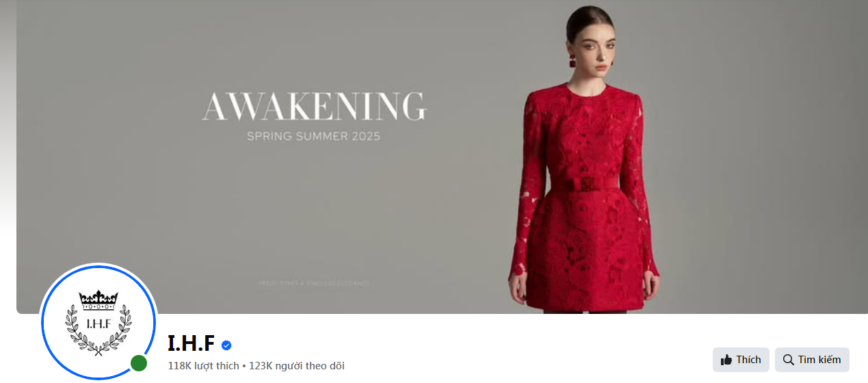
Task: Click the small tagline at the cover bottom
Action: (314, 282)
